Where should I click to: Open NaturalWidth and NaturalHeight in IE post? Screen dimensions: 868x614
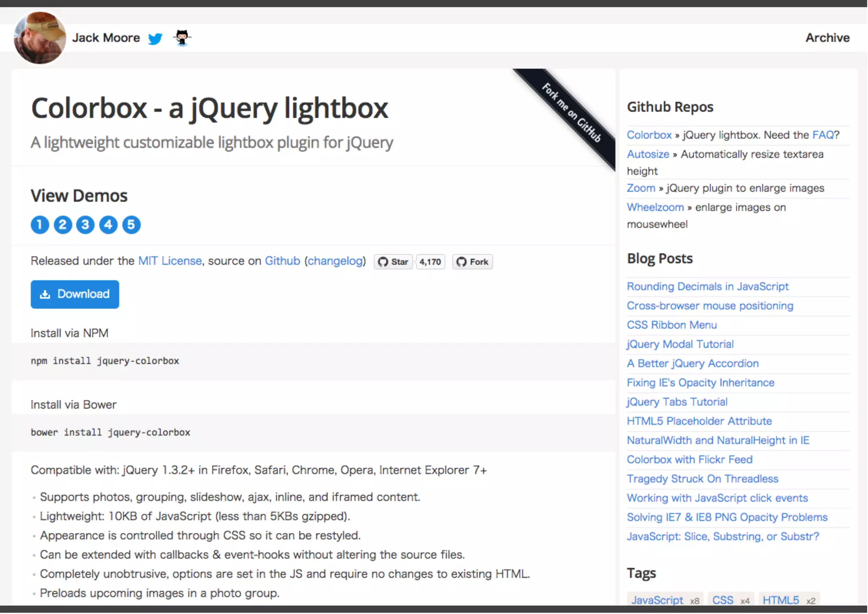(718, 441)
